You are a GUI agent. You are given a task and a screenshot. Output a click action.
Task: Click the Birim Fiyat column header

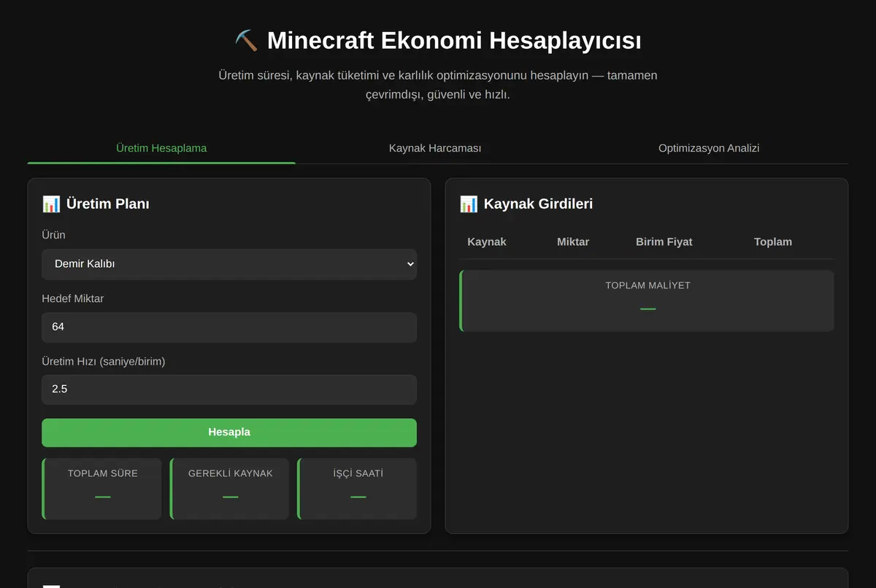[x=664, y=241]
